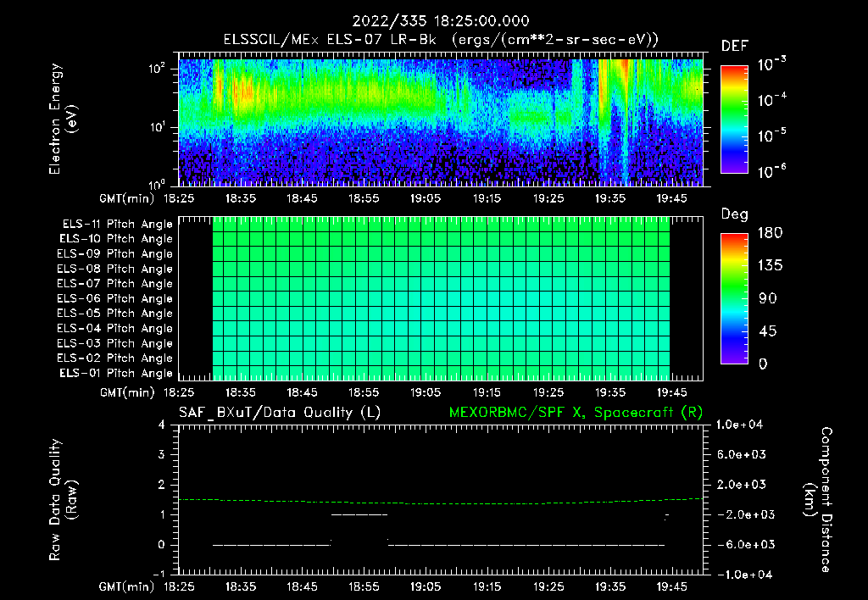
Task: Click 18:45 tick under data quality panel
Action: (303, 586)
